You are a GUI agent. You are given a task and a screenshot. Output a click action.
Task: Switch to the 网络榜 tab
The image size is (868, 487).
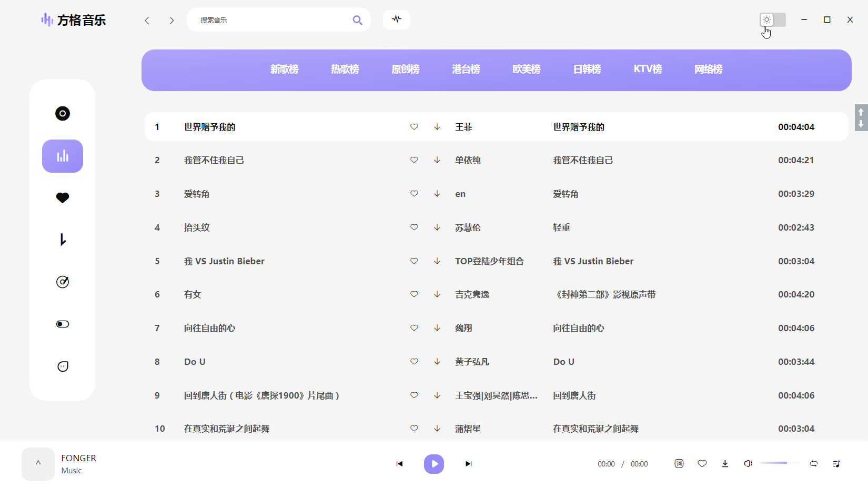click(x=709, y=69)
